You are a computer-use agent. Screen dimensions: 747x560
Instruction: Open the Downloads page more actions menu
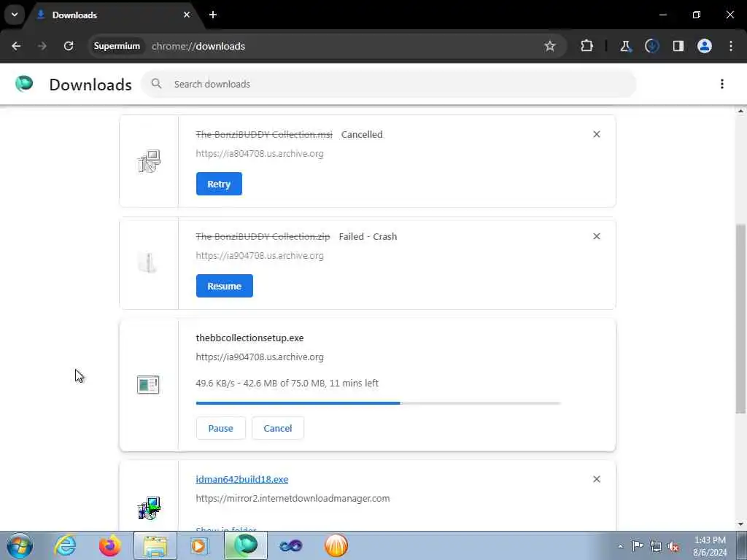pyautogui.click(x=722, y=84)
